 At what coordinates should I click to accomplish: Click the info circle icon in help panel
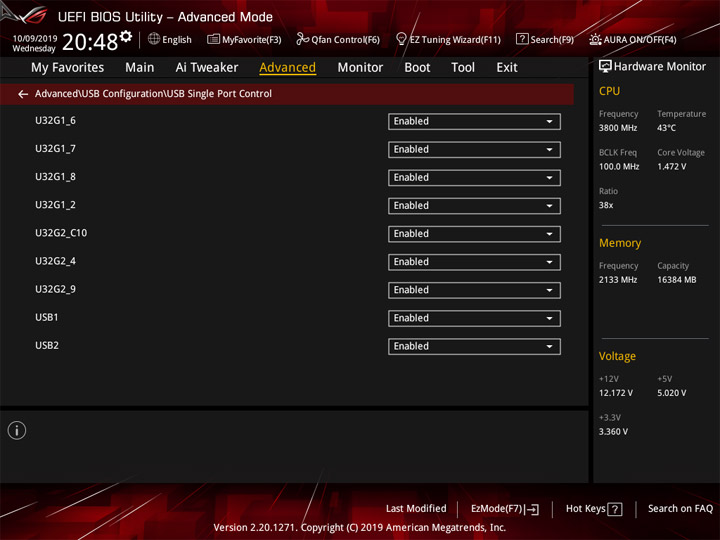click(17, 431)
